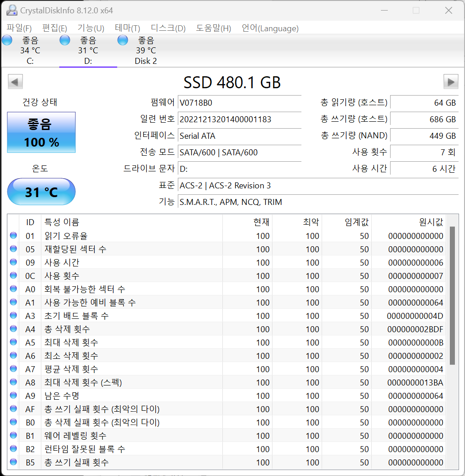
Task: Click the 31 °C temperature indicator
Action: 41,192
